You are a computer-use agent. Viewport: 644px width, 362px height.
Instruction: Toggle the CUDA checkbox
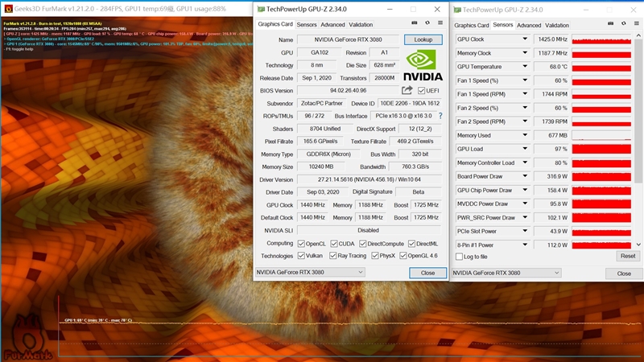(x=334, y=244)
